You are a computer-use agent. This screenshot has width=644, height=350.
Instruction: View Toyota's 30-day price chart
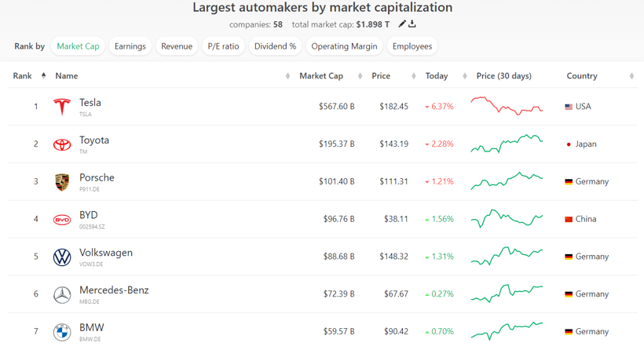pyautogui.click(x=507, y=144)
